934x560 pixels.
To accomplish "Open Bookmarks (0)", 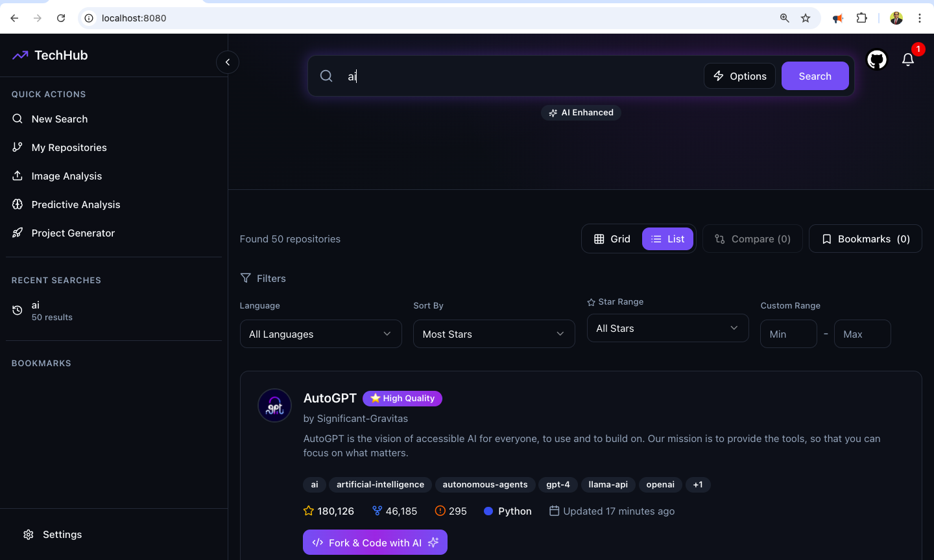I will (x=865, y=239).
